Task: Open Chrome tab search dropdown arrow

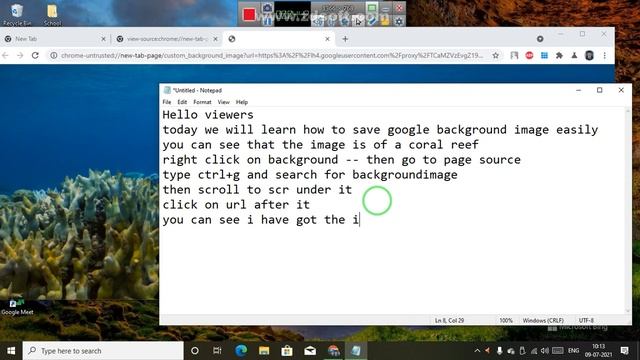Action: [540, 39]
